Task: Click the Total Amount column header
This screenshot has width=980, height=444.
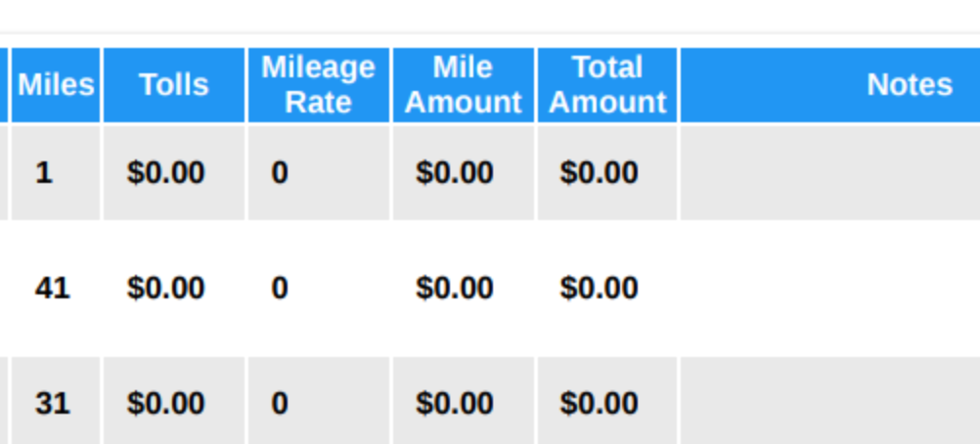Action: click(607, 85)
